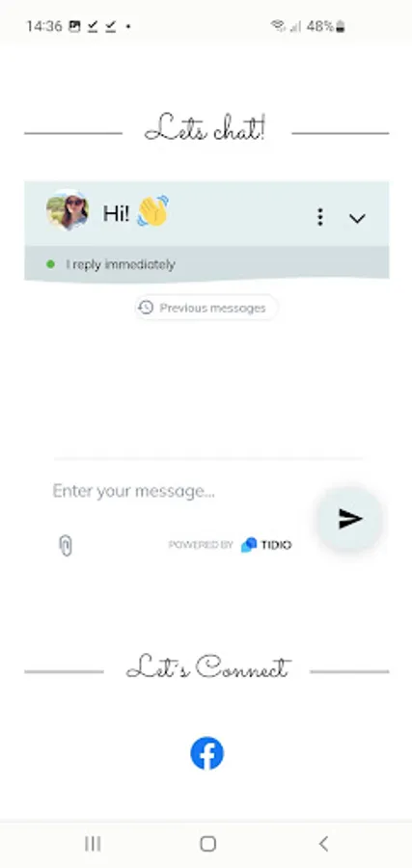The image size is (412, 868).
Task: Tap the Let's Connect heading
Action: (x=207, y=665)
